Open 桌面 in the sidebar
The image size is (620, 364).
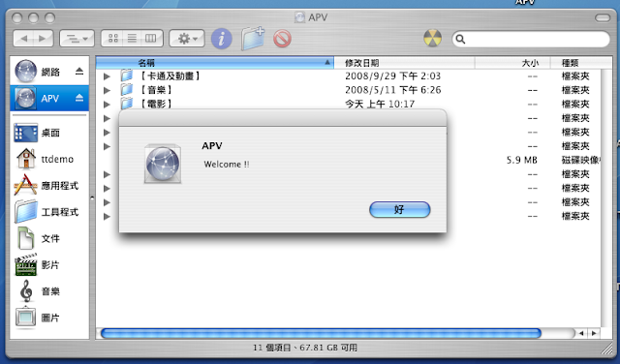click(x=49, y=133)
